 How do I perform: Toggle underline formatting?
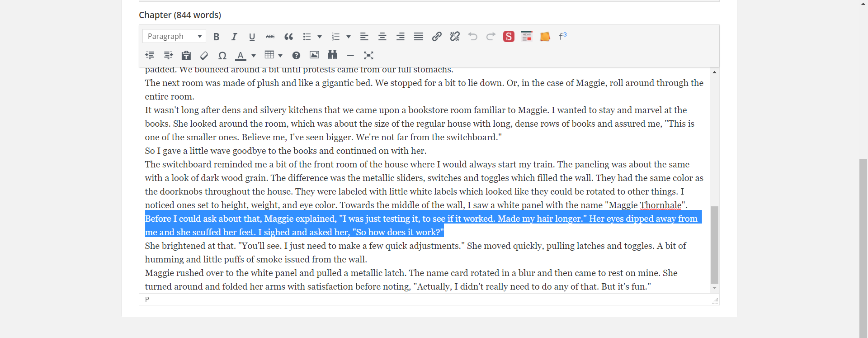coord(252,37)
